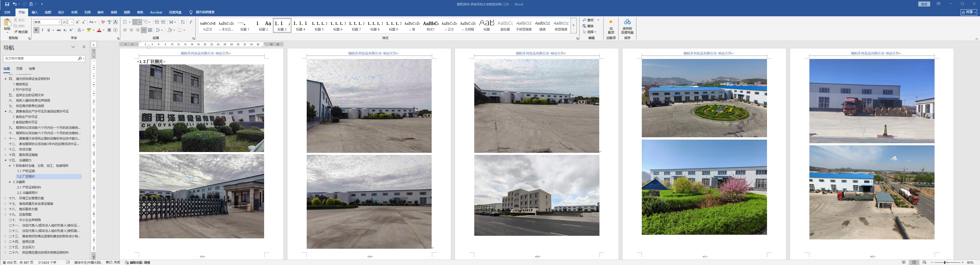Click the factory gate photo on first page
The height and width of the screenshot is (265, 980).
pos(202,196)
